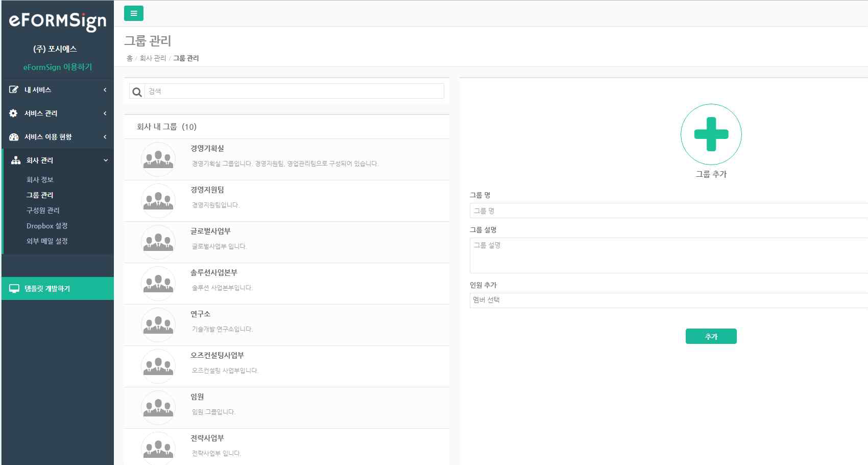Click the 그룹 설명 textarea
The image size is (868, 465).
(x=668, y=255)
